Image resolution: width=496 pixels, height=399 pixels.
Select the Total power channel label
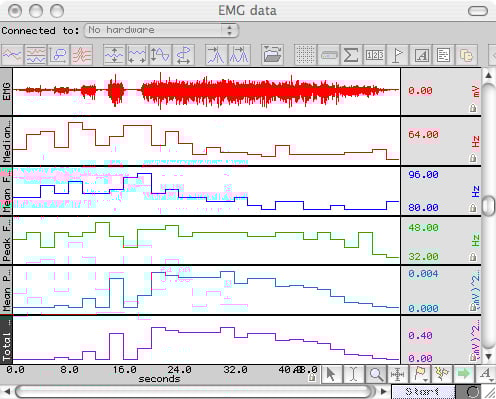[6, 340]
